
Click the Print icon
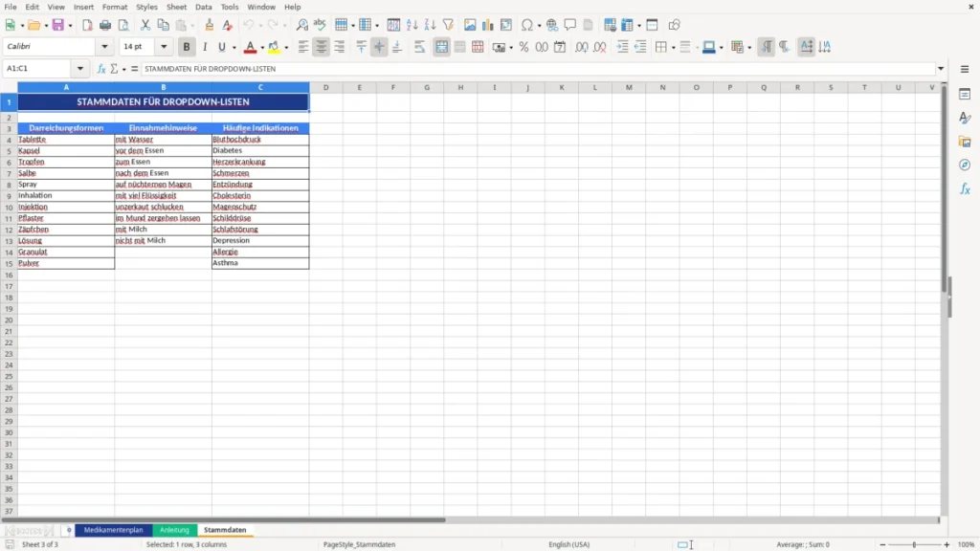click(x=105, y=25)
